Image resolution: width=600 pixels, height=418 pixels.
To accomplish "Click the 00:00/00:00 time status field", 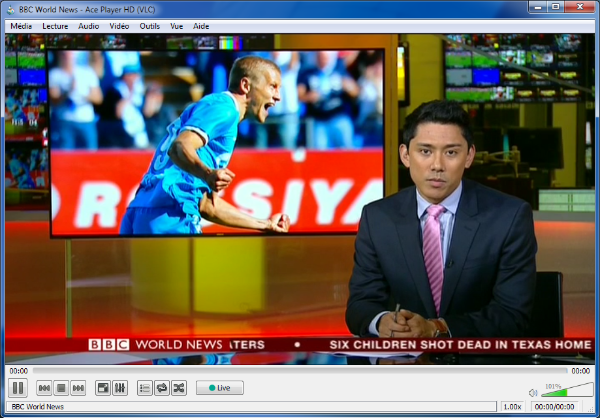I will pos(554,407).
